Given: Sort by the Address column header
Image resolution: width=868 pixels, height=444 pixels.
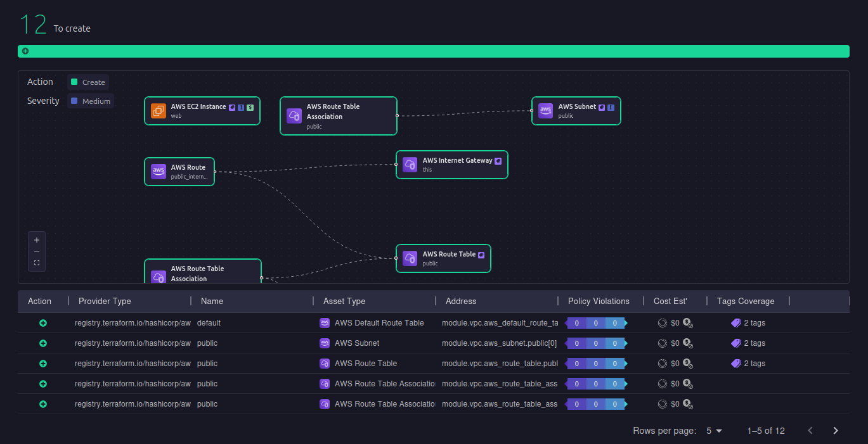Looking at the screenshot, I should (461, 301).
